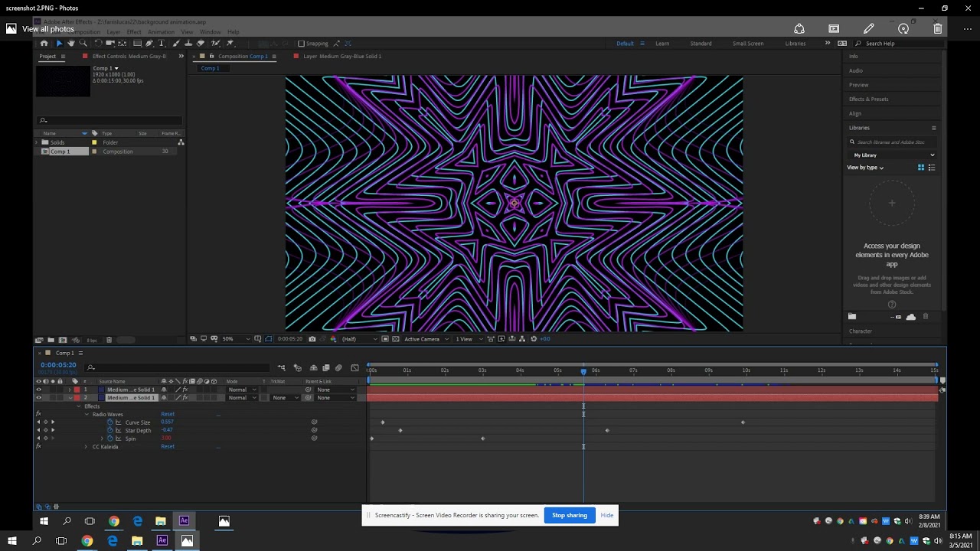Click the Curve Size stopwatch icon

pyautogui.click(x=109, y=422)
